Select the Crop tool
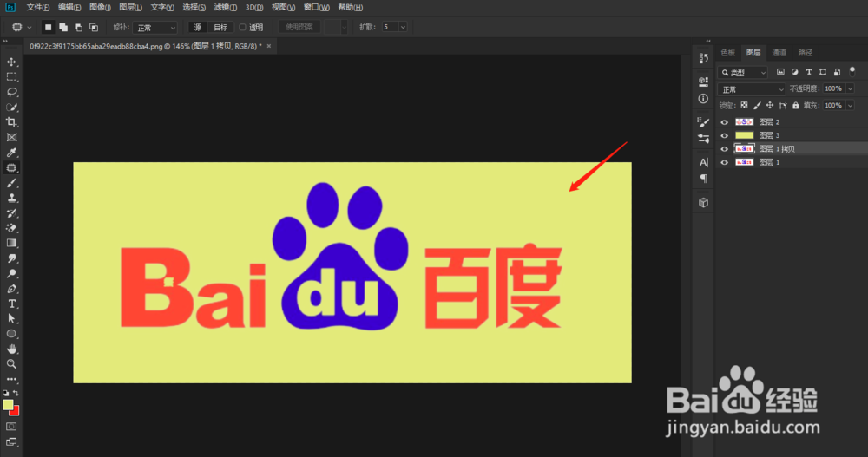The image size is (868, 457). 11,122
